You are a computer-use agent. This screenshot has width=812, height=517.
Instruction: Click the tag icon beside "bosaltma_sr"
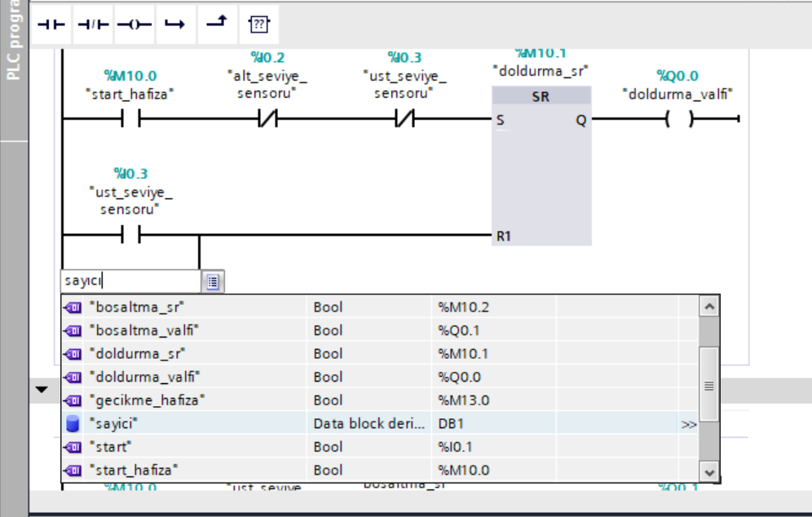tap(73, 307)
